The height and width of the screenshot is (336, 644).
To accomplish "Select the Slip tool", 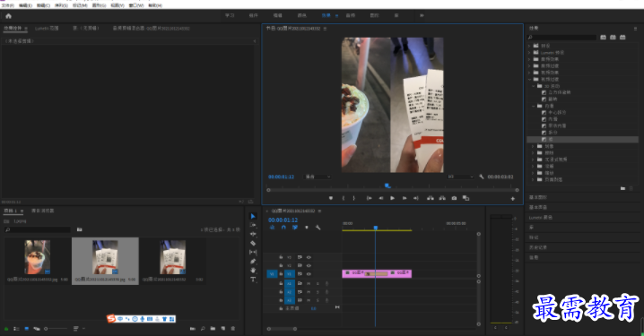I will coord(253,252).
